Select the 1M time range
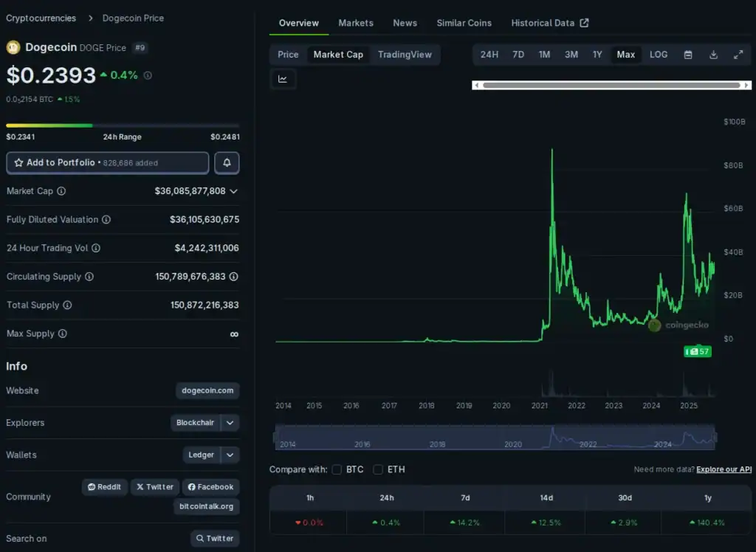This screenshot has width=756, height=552. tap(544, 55)
